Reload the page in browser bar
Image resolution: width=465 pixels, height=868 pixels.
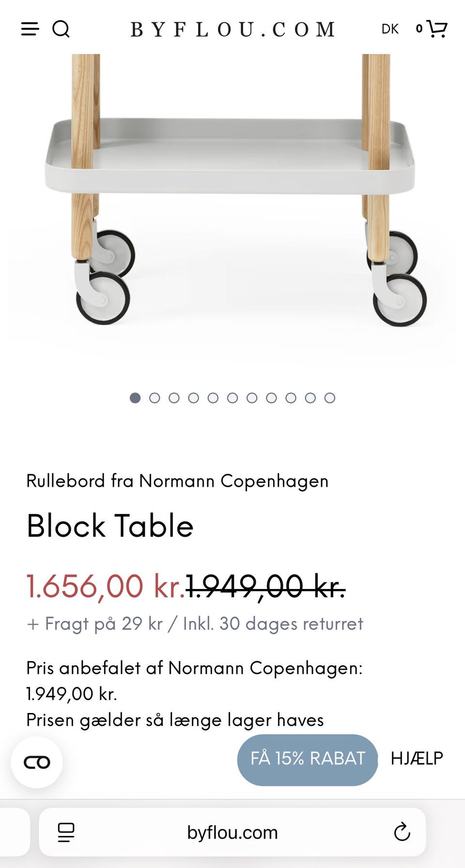[402, 832]
